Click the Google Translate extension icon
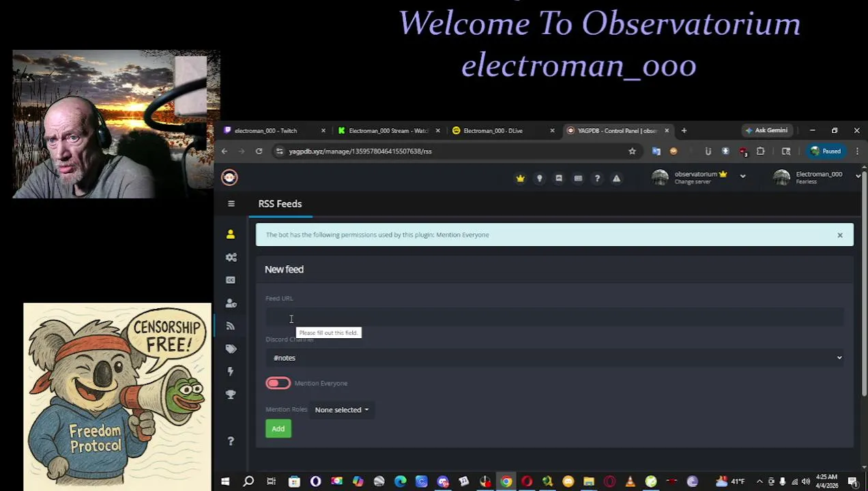 tap(656, 151)
